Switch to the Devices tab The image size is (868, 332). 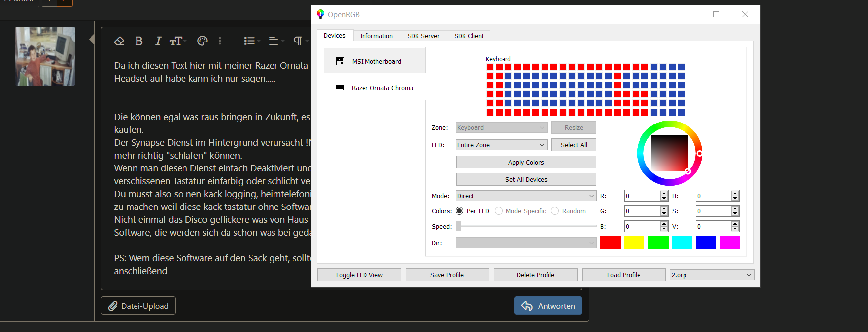click(x=335, y=36)
